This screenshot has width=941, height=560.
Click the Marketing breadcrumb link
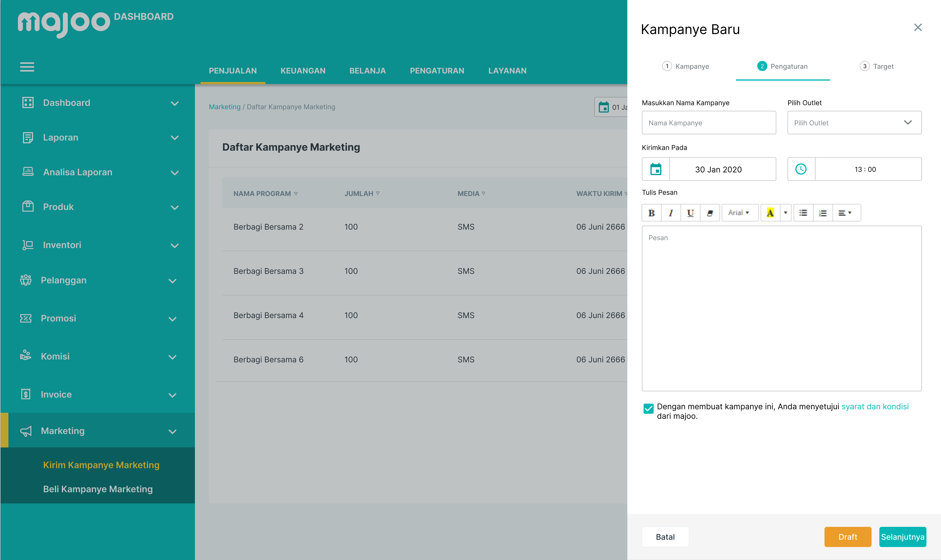(225, 107)
